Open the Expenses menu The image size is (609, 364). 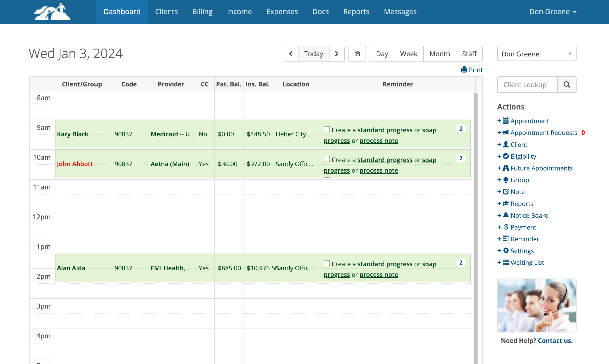pyautogui.click(x=282, y=12)
